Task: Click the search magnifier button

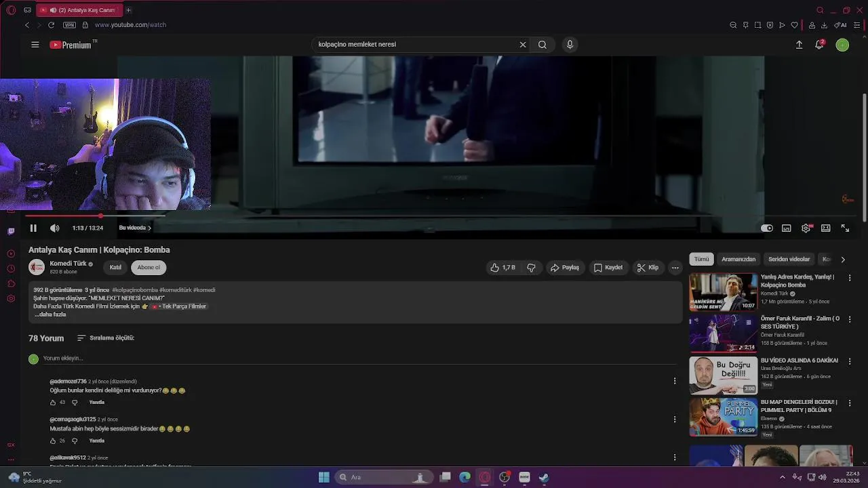Action: point(542,45)
